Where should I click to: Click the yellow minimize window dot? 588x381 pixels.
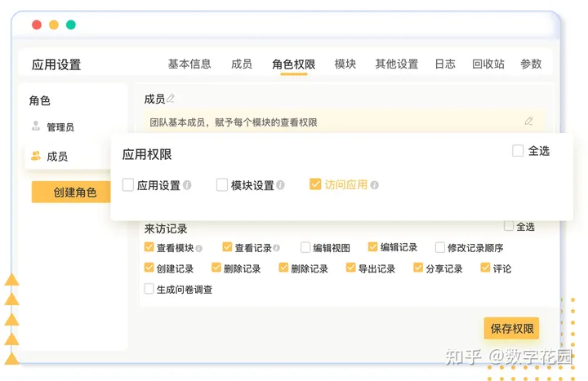click(x=54, y=24)
